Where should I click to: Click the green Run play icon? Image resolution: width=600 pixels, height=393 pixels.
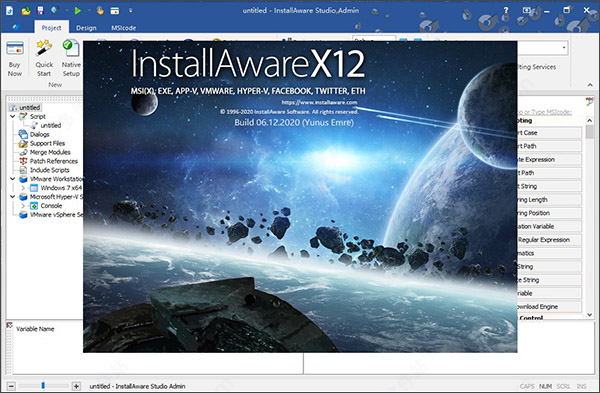(78, 11)
